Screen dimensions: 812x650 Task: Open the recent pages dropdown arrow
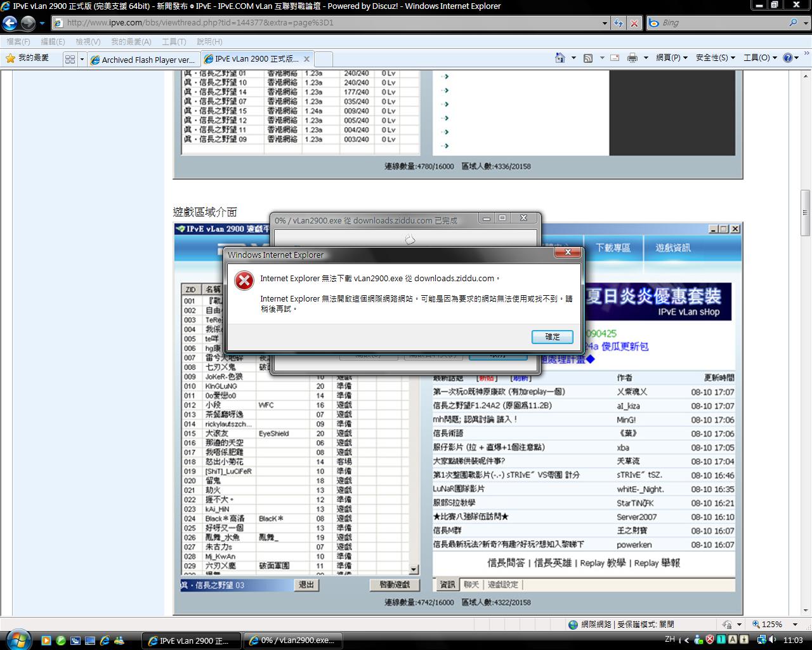(42, 23)
